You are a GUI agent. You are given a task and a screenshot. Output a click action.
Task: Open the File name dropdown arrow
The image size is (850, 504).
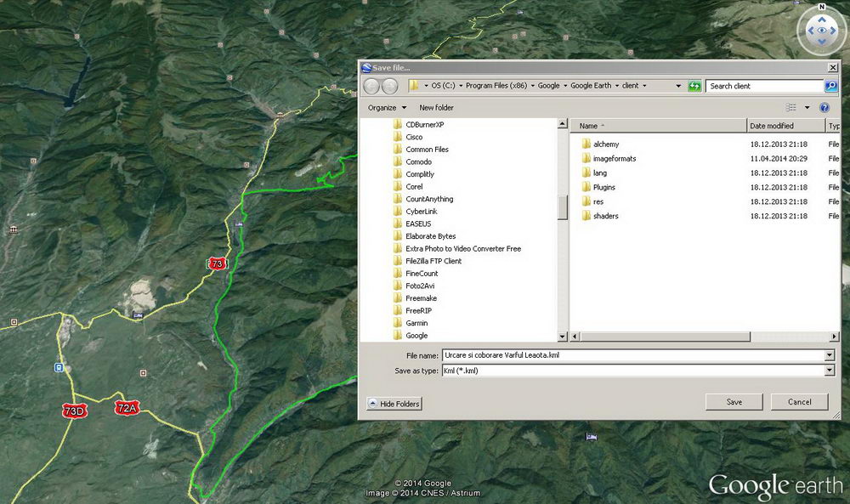pyautogui.click(x=830, y=355)
